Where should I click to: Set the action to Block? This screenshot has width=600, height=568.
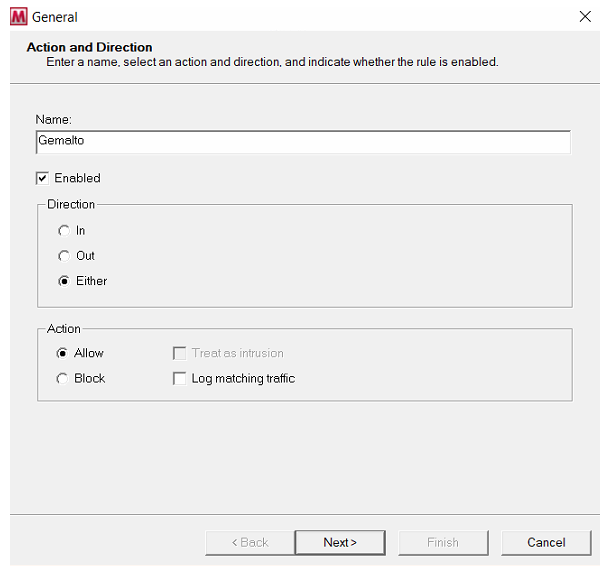63,379
